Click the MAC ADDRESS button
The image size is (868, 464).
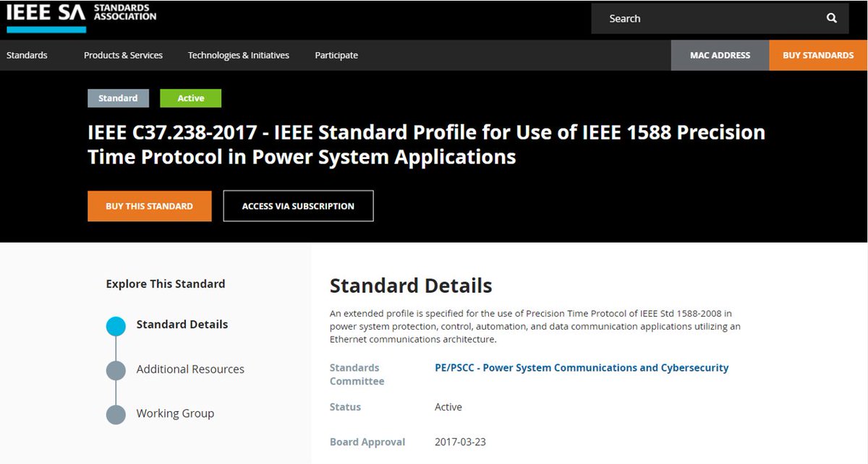pyautogui.click(x=720, y=55)
